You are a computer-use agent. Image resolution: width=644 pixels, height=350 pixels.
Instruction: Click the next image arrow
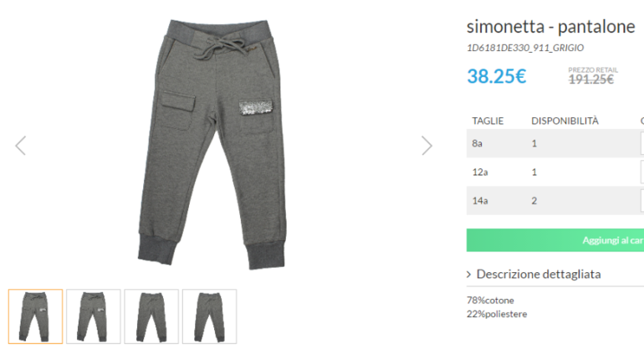pos(427,146)
